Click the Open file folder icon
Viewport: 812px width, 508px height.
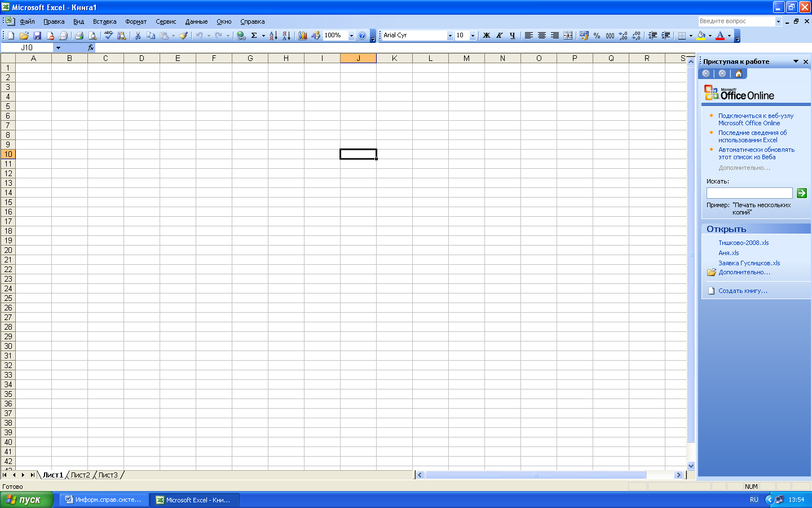(x=24, y=36)
